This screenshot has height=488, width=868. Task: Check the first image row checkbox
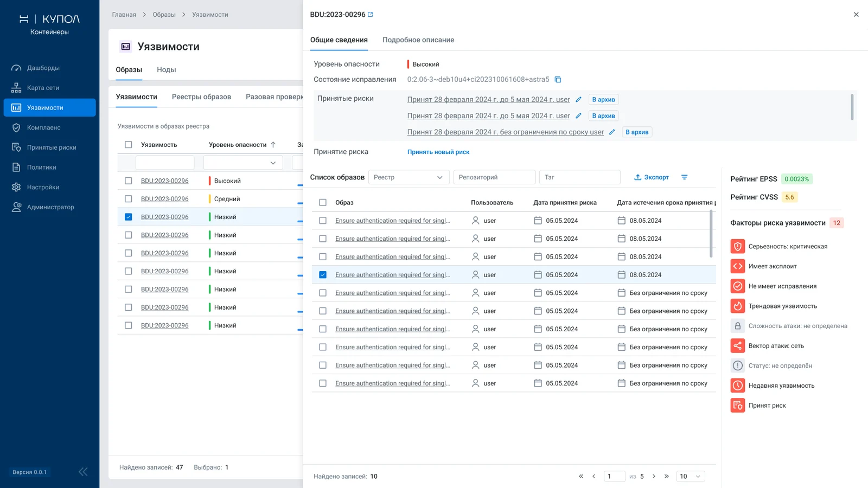[x=323, y=221]
